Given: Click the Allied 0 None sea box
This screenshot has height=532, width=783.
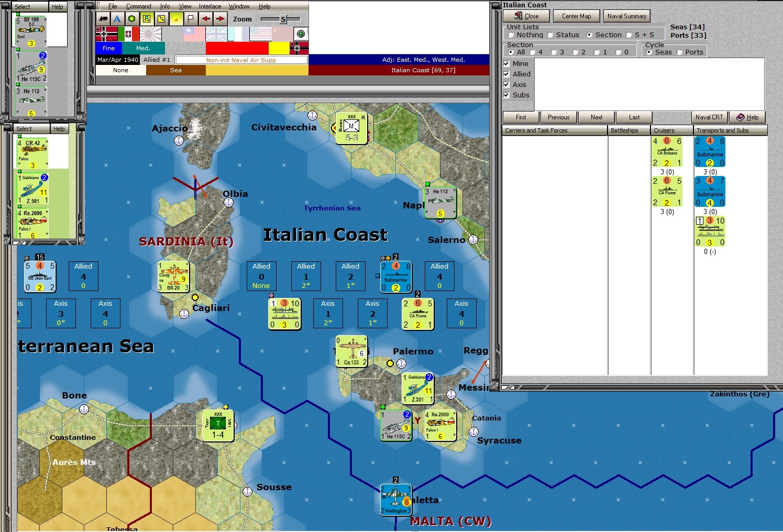Looking at the screenshot, I should [261, 276].
